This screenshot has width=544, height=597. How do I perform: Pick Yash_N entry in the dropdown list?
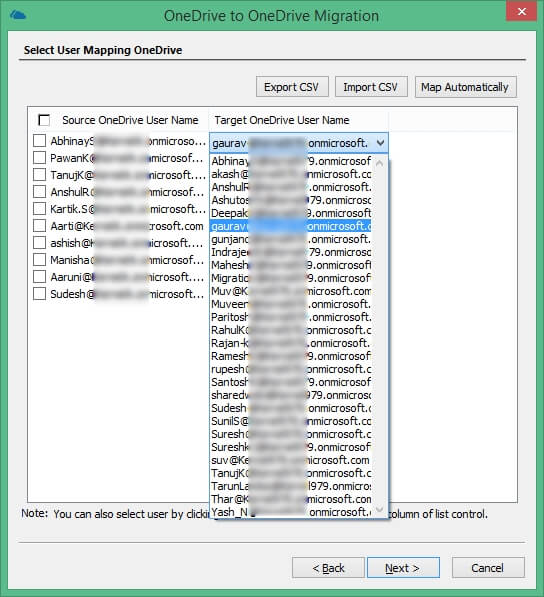pyautogui.click(x=291, y=512)
